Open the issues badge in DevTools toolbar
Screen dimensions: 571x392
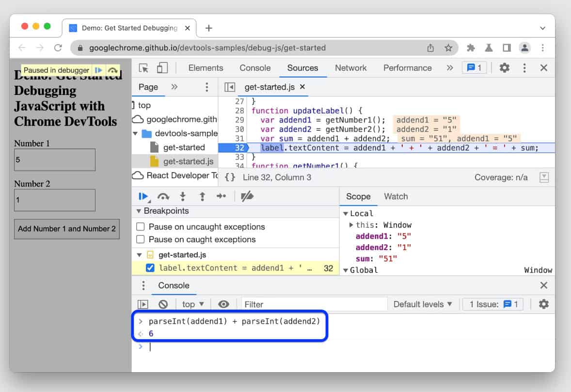coord(474,68)
